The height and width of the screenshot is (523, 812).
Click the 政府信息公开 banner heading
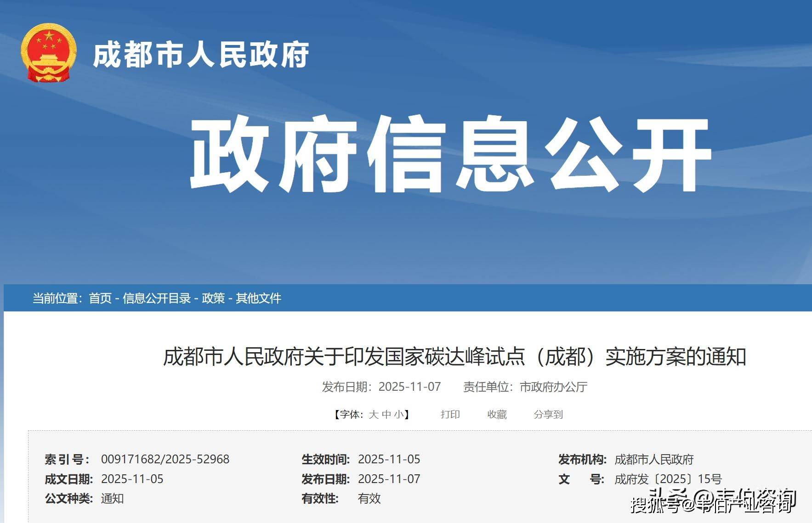pyautogui.click(x=450, y=154)
